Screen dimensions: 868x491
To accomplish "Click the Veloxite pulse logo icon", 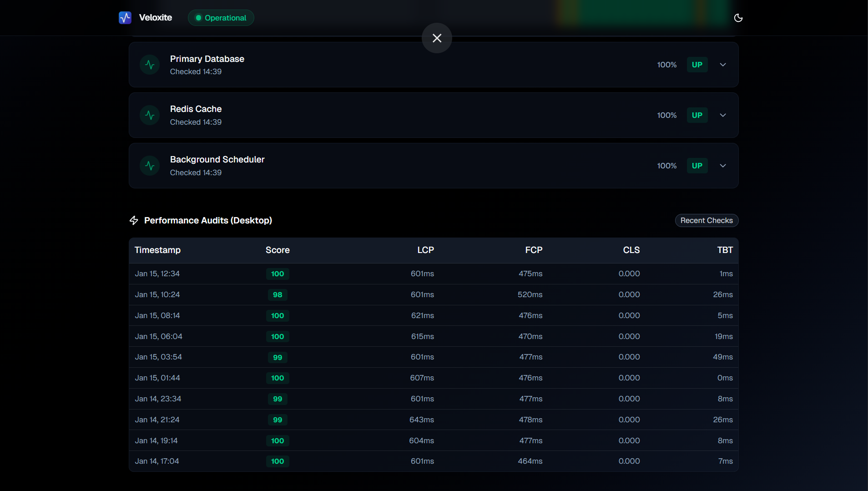I will click(x=125, y=18).
